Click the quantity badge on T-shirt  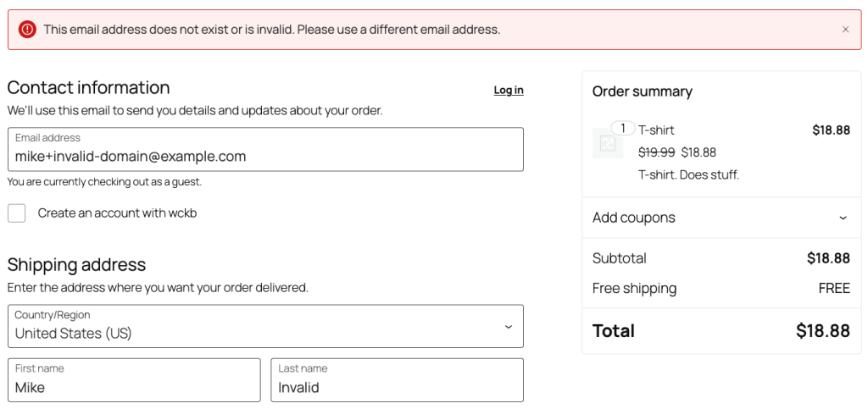coord(623,129)
